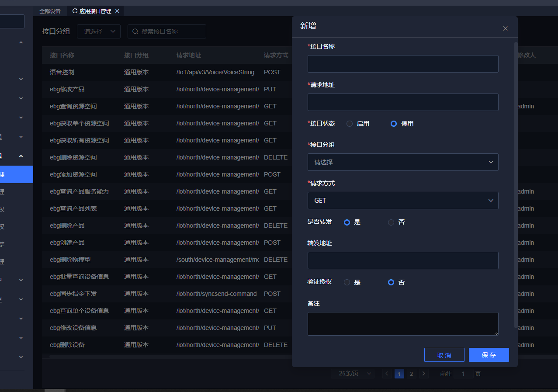Click 备注 textarea
Image resolution: width=558 pixels, height=392 pixels.
coord(403,324)
